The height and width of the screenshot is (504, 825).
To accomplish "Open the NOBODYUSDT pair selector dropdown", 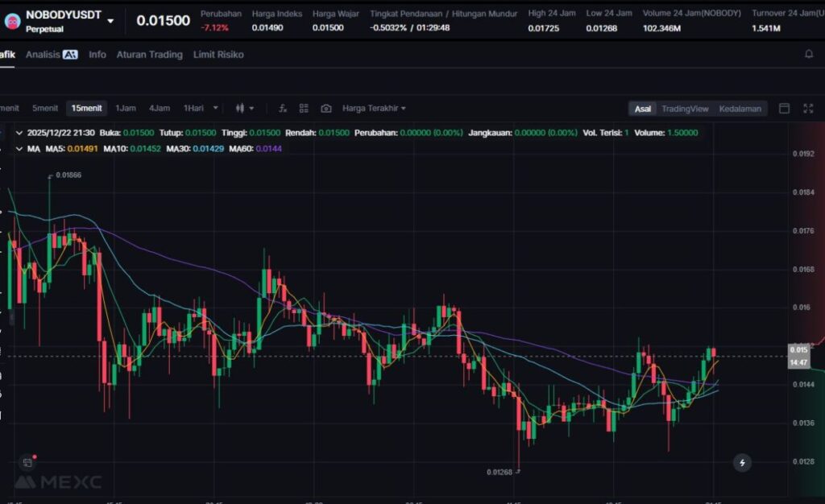I will [110, 21].
